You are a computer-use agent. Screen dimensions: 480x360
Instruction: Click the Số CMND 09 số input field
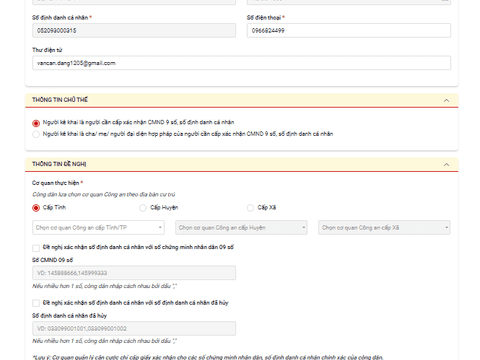134,273
